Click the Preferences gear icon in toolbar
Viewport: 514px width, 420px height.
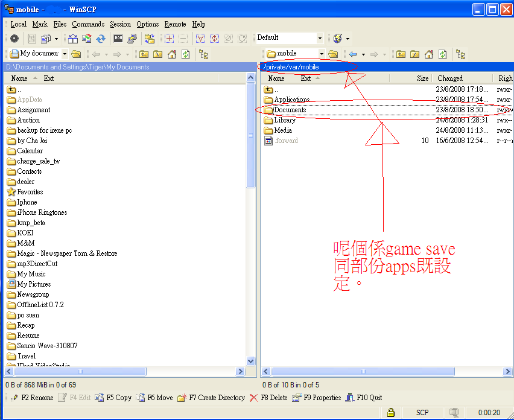14,39
